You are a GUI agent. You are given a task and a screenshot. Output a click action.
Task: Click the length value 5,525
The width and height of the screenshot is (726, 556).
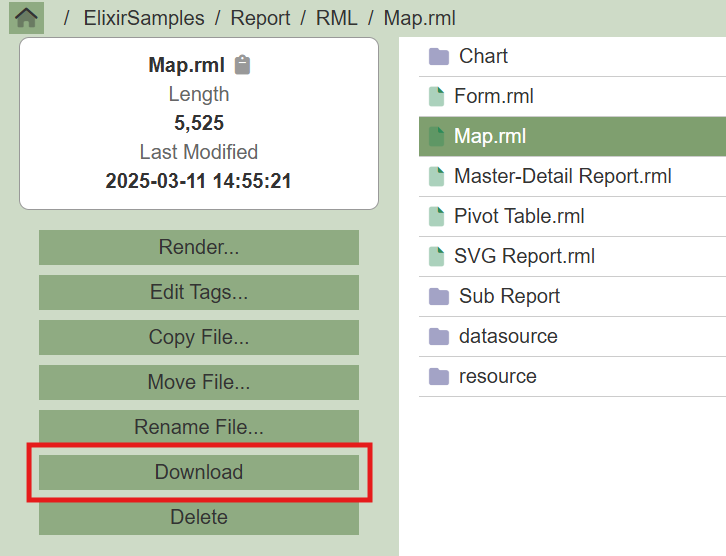coord(199,123)
